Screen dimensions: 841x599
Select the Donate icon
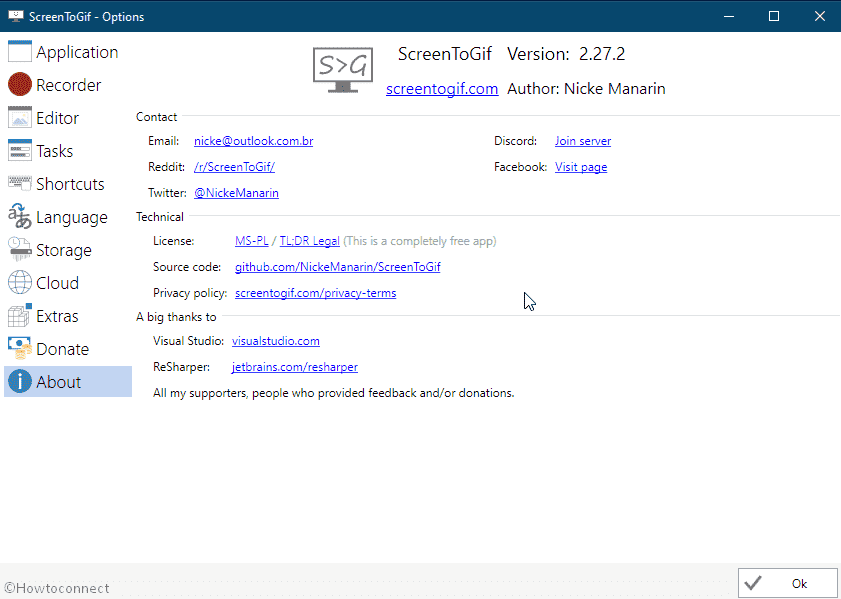point(20,348)
